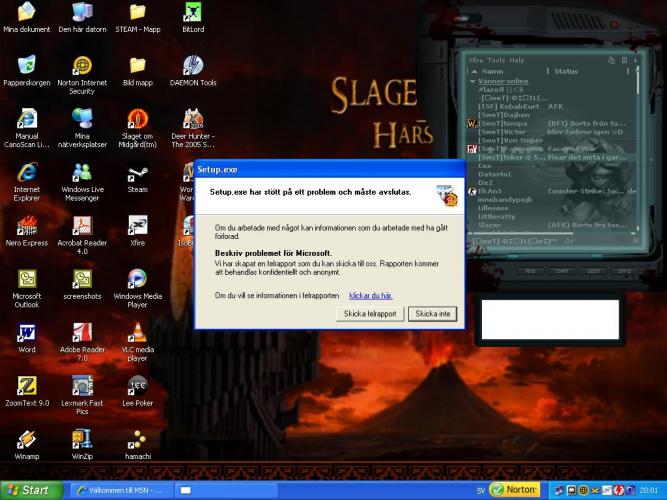Open the BitLord desktop icon
The width and height of the screenshot is (667, 500).
[x=193, y=13]
